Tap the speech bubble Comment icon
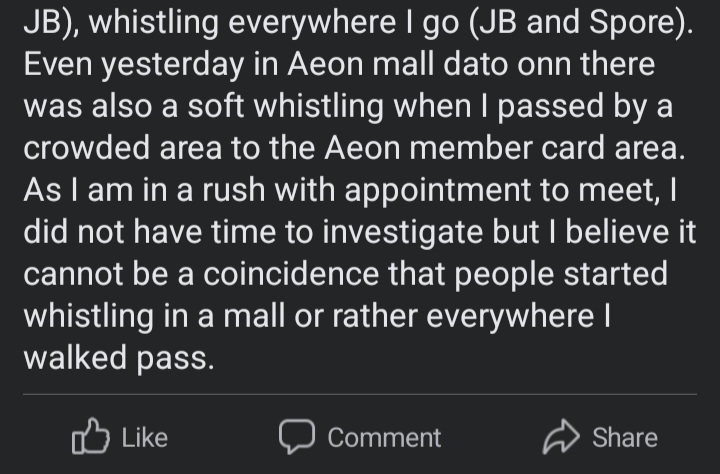Screen dimensions: 720x474 pyautogui.click(x=297, y=436)
